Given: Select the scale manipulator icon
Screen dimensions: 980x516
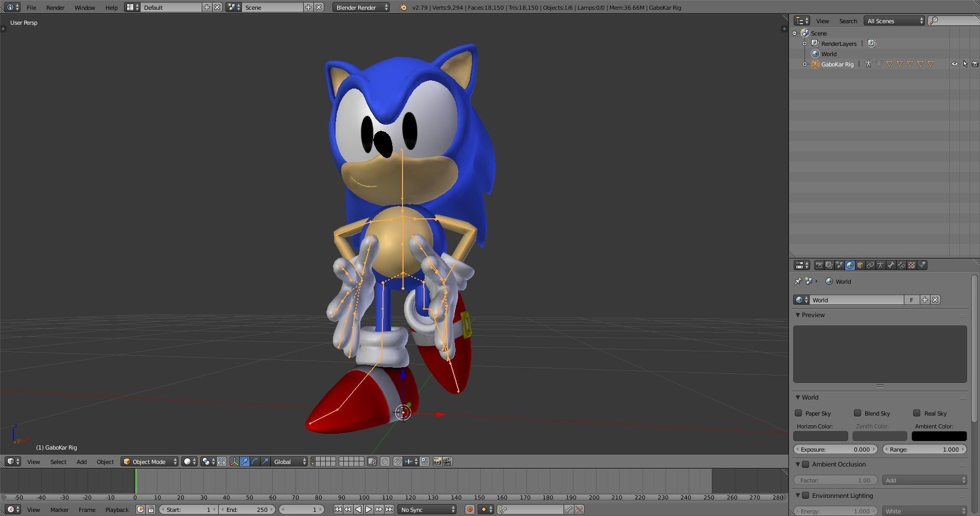Looking at the screenshot, I should tap(265, 461).
